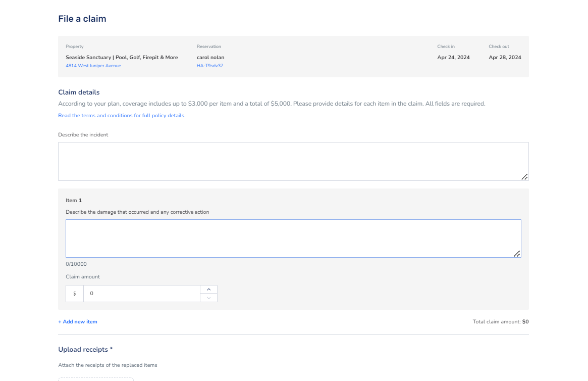The image size is (588, 381).
Task: Click the File a claim page title
Action: click(x=82, y=19)
